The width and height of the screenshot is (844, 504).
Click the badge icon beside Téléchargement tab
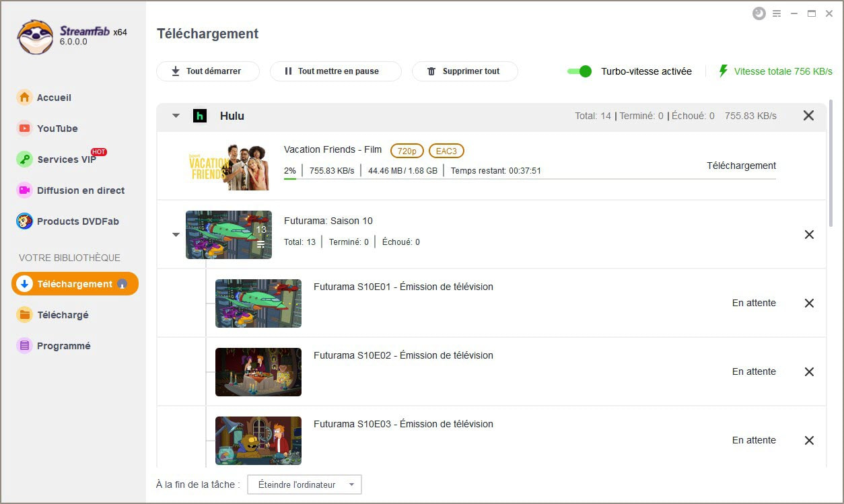point(122,284)
